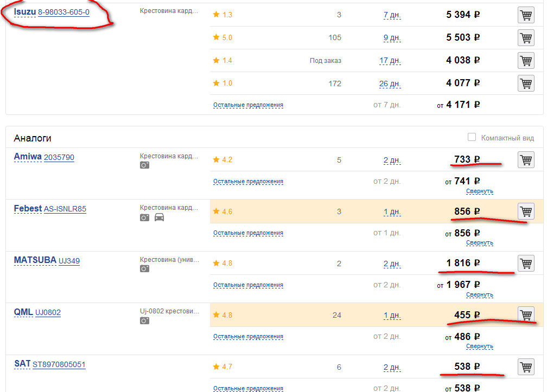This screenshot has width=547, height=392.
Task: Add the 5 503 ₽ Isuzu offer to cart
Action: pyautogui.click(x=526, y=37)
